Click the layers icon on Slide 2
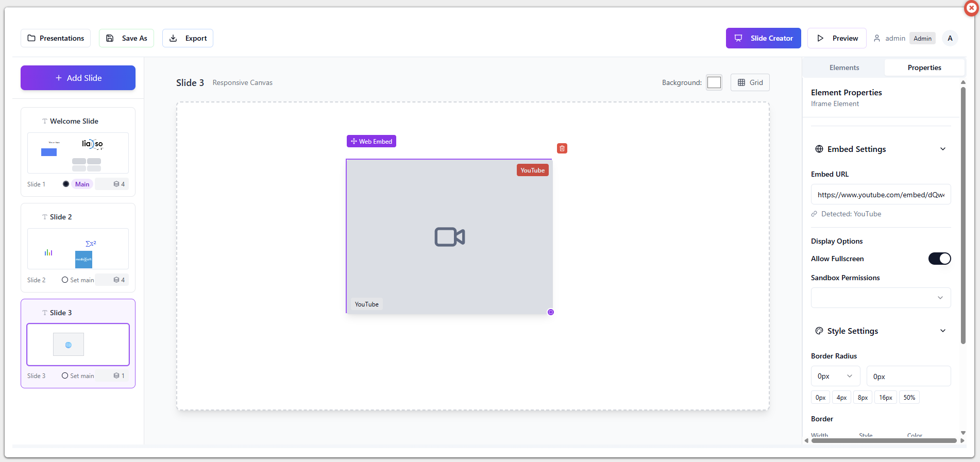The width and height of the screenshot is (980, 462). tap(116, 280)
